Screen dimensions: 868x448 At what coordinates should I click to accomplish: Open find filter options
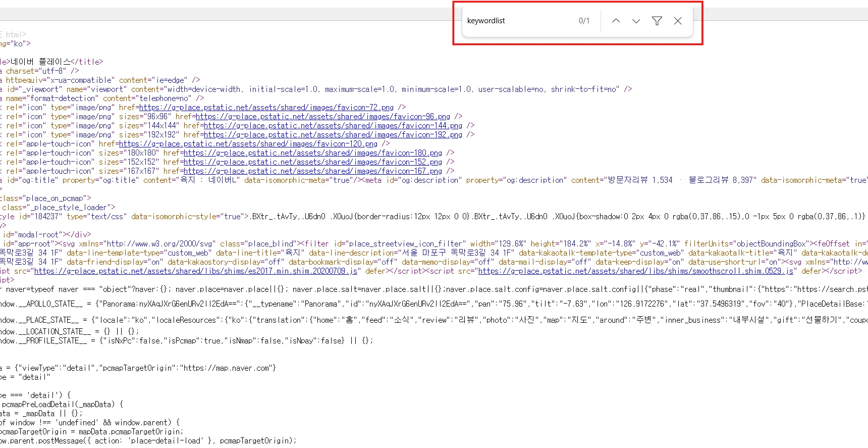tap(657, 21)
